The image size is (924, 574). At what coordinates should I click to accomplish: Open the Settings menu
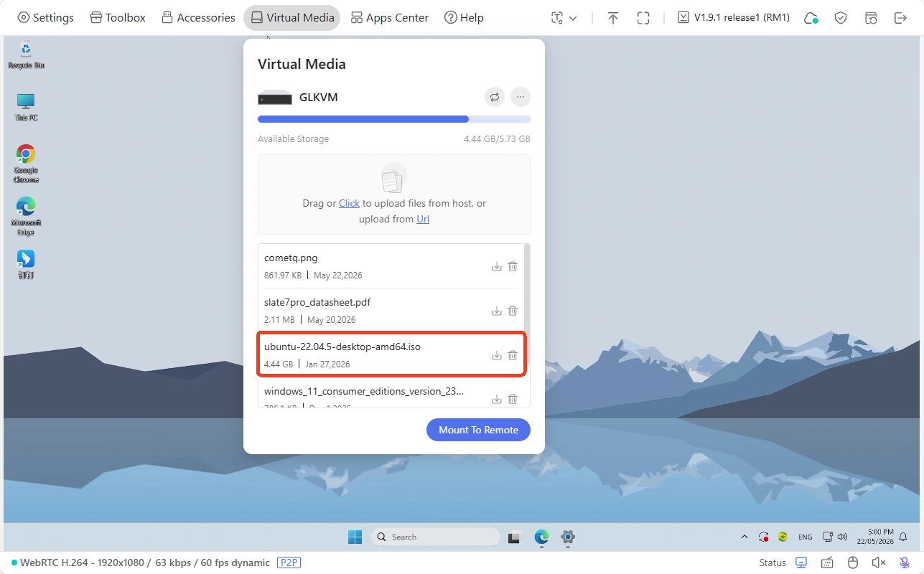point(45,18)
